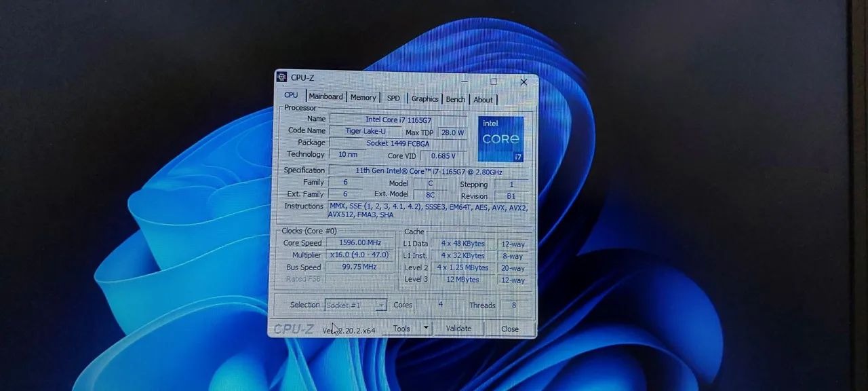
Task: Click the 20-way Level 2 associativity field
Action: [x=513, y=269]
